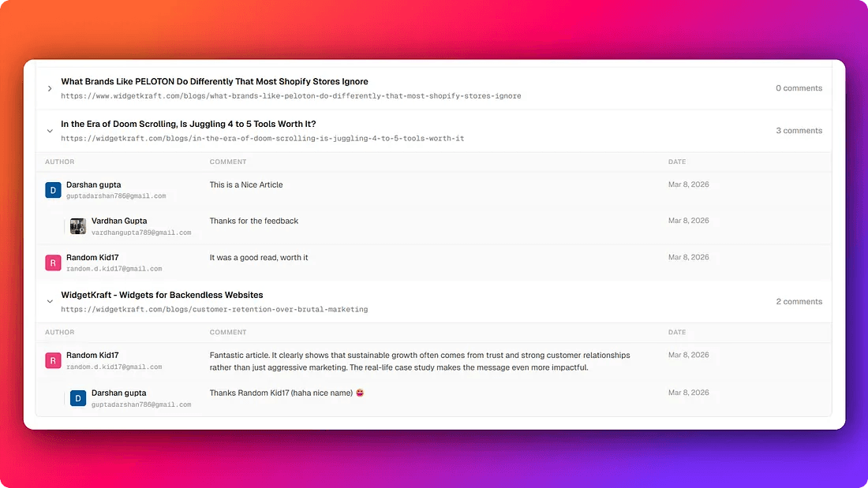Viewport: 868px width, 488px height.
Task: Click the COMMENT column header
Action: click(228, 162)
